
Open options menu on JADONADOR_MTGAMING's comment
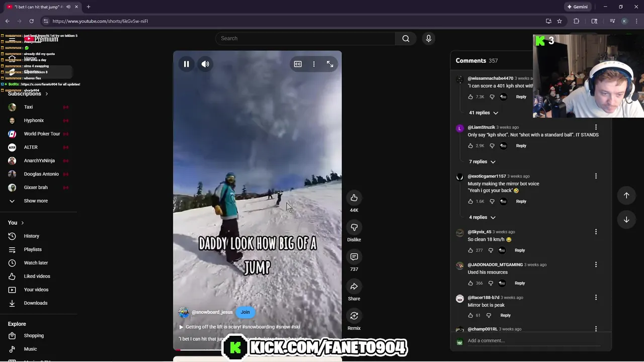pos(596,264)
